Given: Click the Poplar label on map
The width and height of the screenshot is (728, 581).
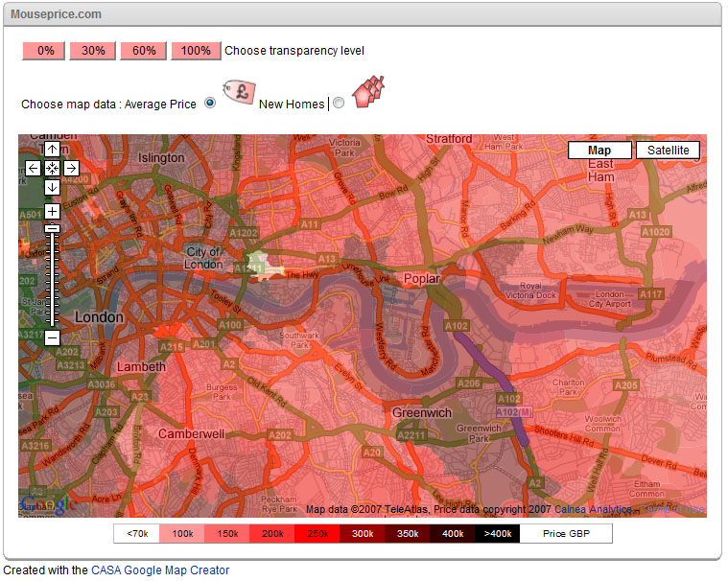Looking at the screenshot, I should [421, 278].
